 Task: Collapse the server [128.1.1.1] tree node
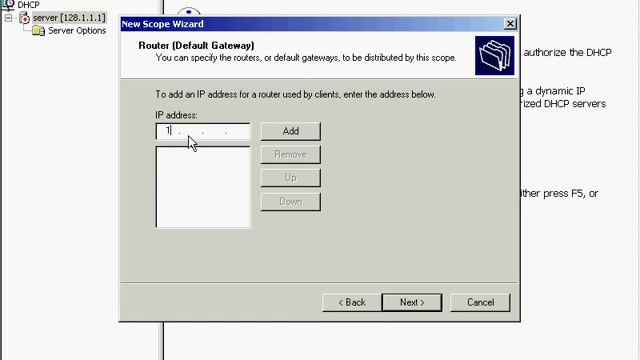(x=8, y=18)
